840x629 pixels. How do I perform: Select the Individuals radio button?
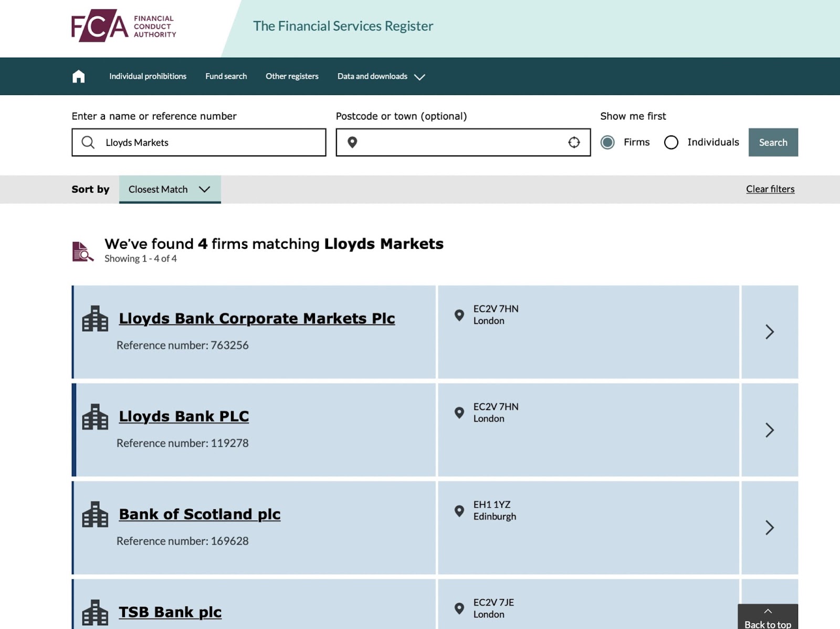(x=671, y=142)
